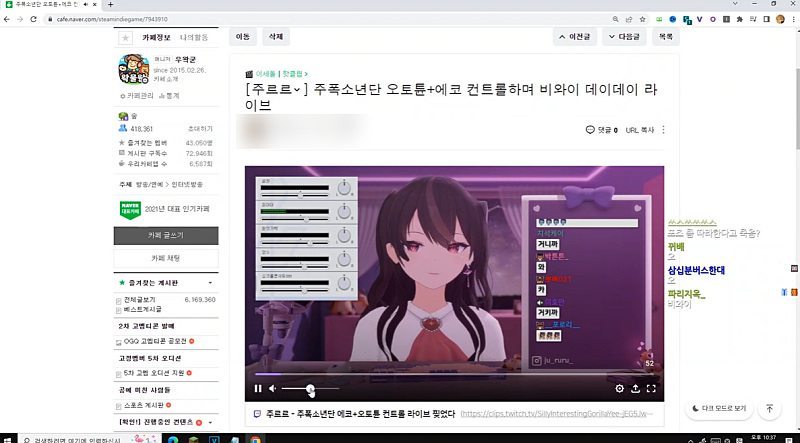
Task: Collapse the 즐겨찾는 게시판 section arrow
Action: [210, 283]
